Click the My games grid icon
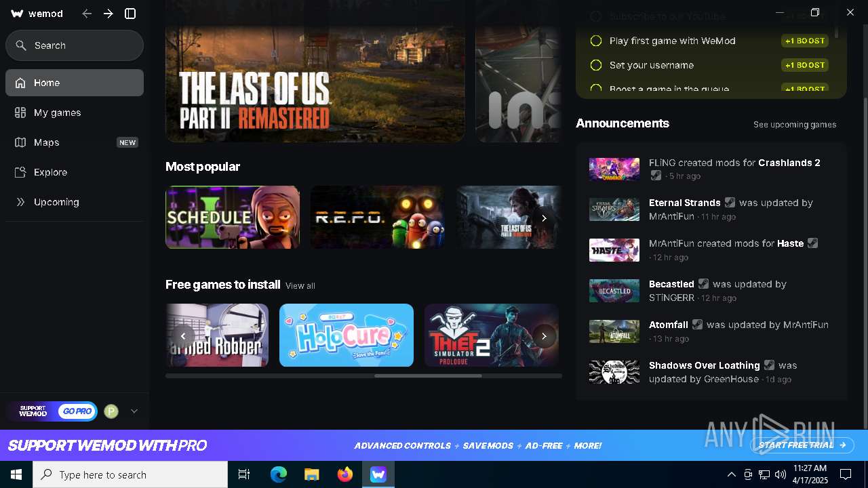The height and width of the screenshot is (488, 868). 20,113
